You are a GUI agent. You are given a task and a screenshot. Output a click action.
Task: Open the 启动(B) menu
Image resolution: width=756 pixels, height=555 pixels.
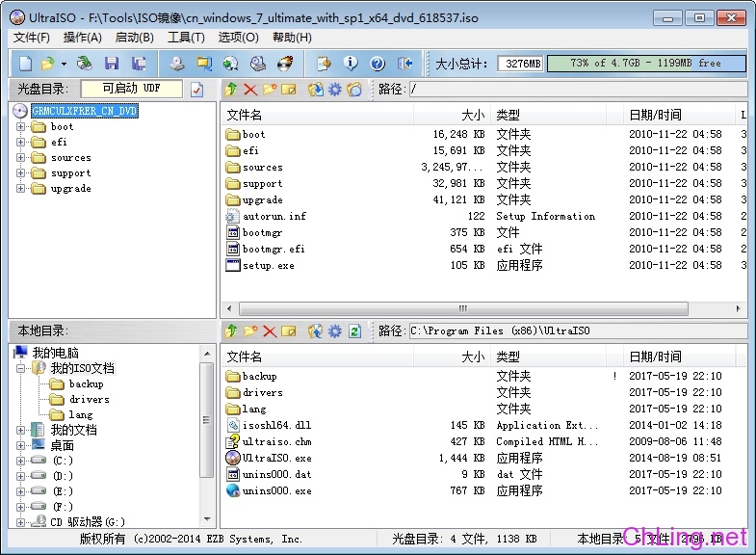tap(135, 38)
